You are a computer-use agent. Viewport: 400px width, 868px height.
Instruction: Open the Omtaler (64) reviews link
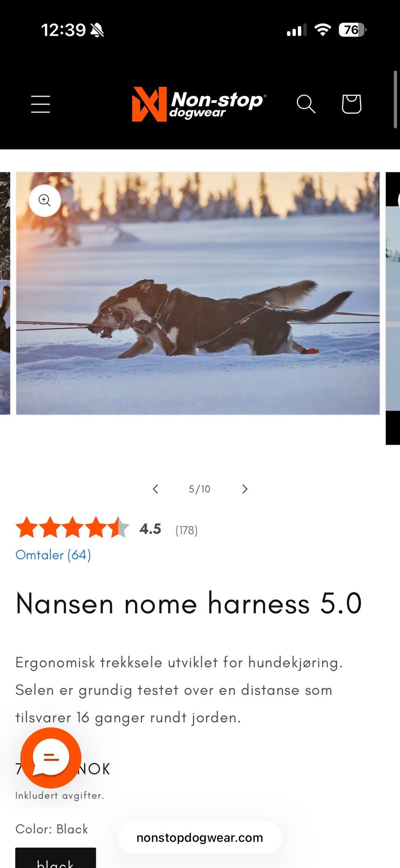click(x=53, y=555)
